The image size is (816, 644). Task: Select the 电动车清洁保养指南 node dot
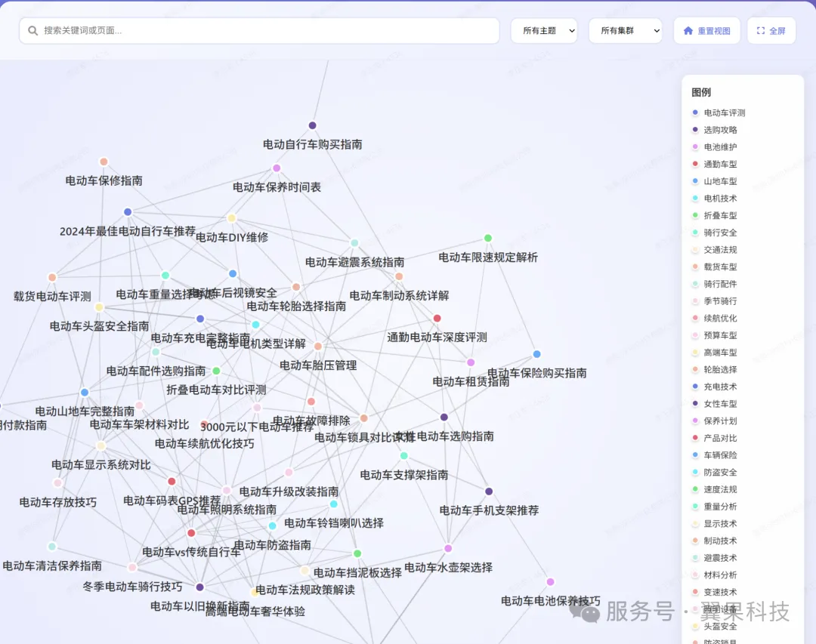52,546
